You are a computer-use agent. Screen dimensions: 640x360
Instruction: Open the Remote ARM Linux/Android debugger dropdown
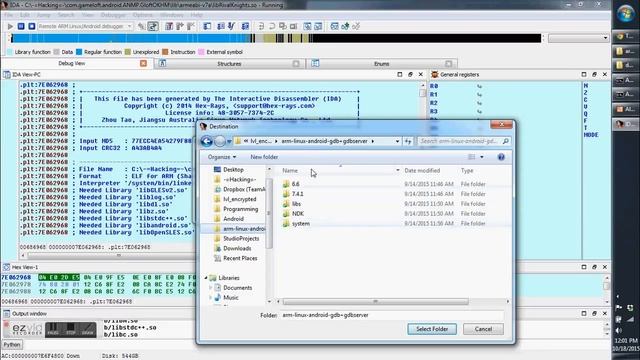pos(130,26)
